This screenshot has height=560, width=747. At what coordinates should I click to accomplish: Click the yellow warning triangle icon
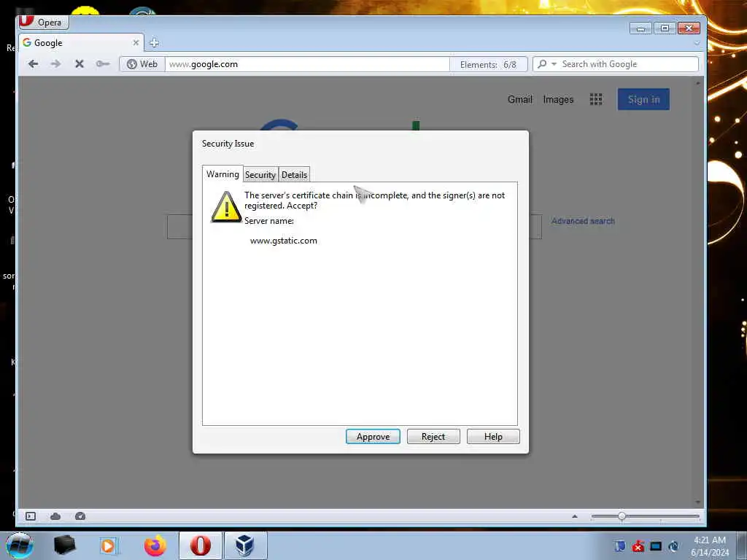(226, 206)
